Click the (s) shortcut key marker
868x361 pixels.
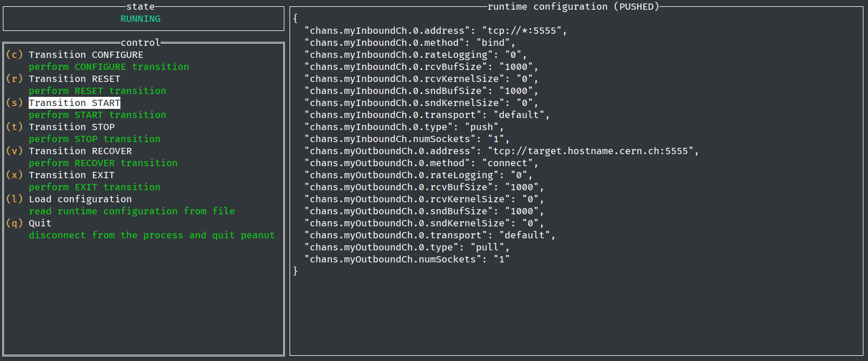click(x=14, y=103)
